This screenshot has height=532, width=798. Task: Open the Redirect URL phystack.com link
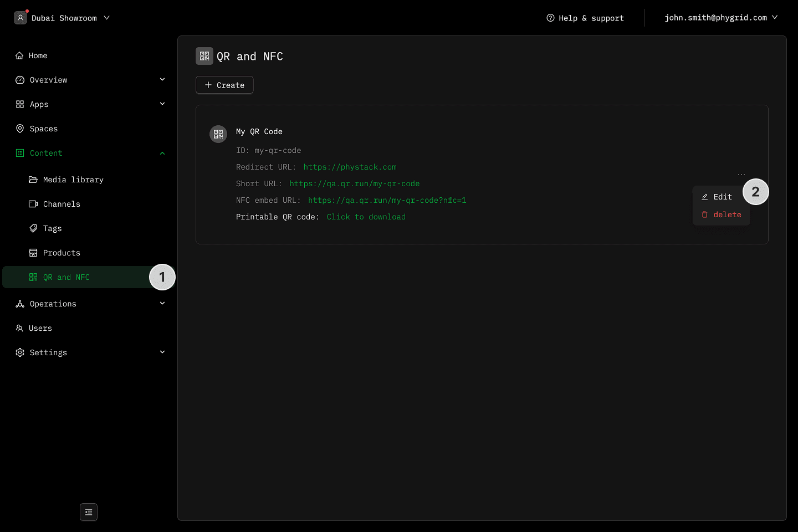pyautogui.click(x=350, y=167)
